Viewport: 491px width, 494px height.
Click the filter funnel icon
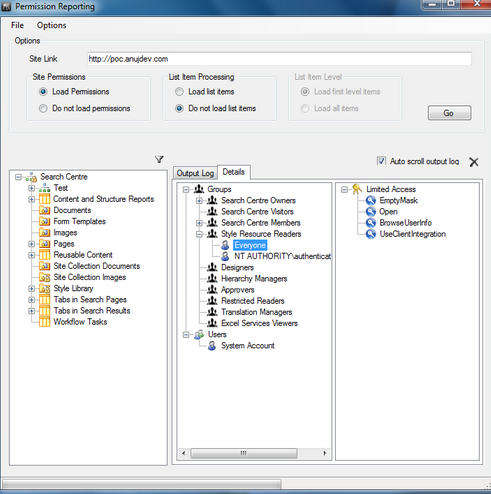tap(159, 159)
